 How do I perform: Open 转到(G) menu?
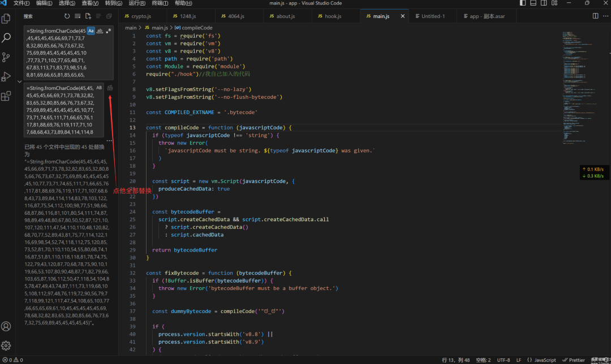coord(113,3)
